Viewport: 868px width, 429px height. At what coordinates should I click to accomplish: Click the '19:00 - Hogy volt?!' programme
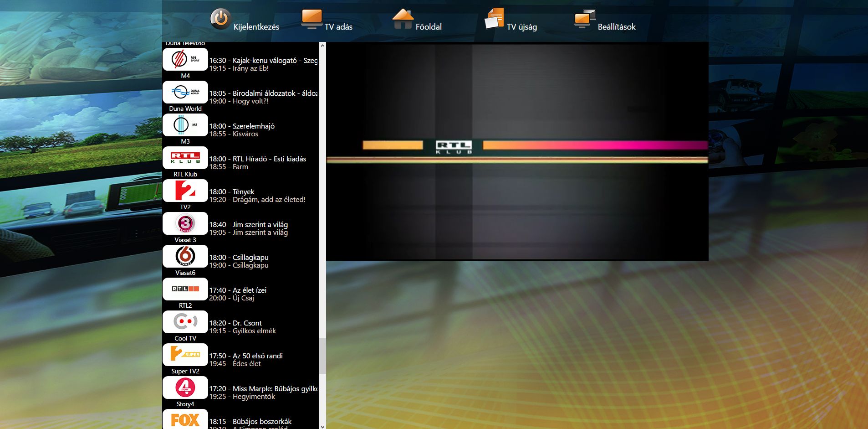pyautogui.click(x=239, y=101)
